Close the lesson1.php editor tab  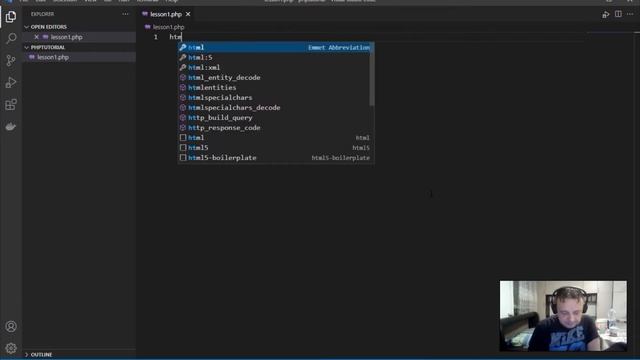coord(188,14)
